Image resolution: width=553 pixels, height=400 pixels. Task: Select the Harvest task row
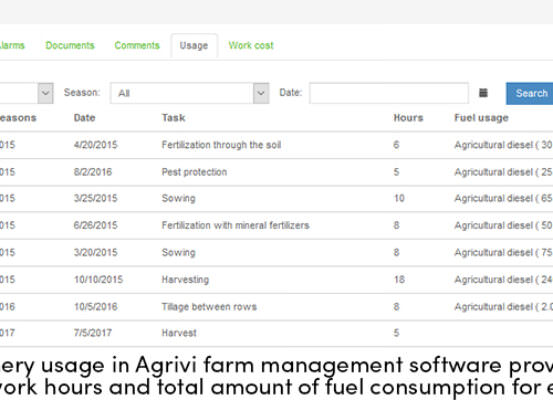(x=179, y=333)
